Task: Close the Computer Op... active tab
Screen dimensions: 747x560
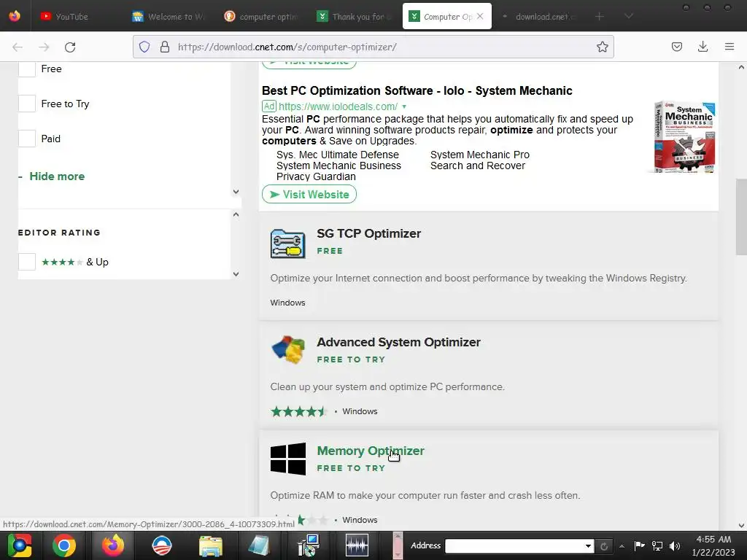Action: pos(480,16)
